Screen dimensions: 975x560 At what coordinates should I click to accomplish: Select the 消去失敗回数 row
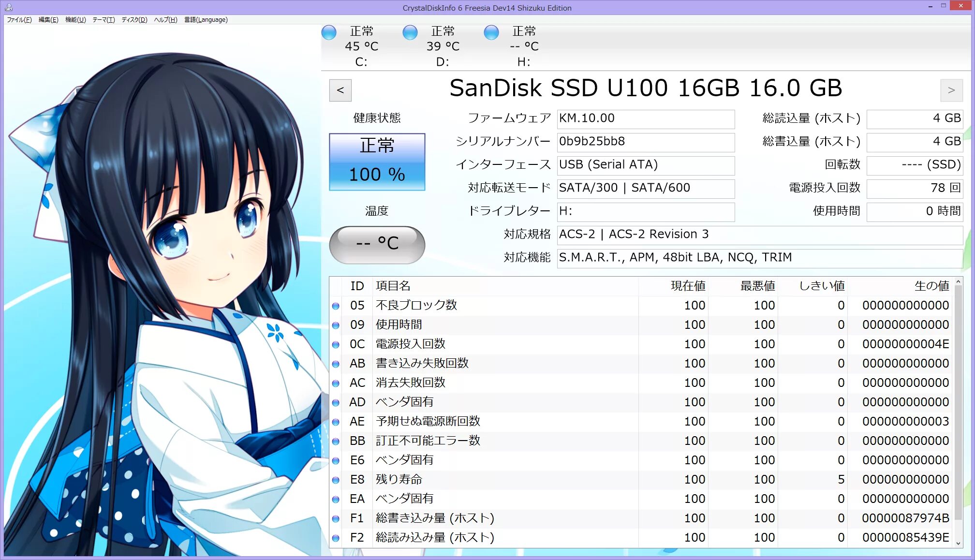pos(641,383)
